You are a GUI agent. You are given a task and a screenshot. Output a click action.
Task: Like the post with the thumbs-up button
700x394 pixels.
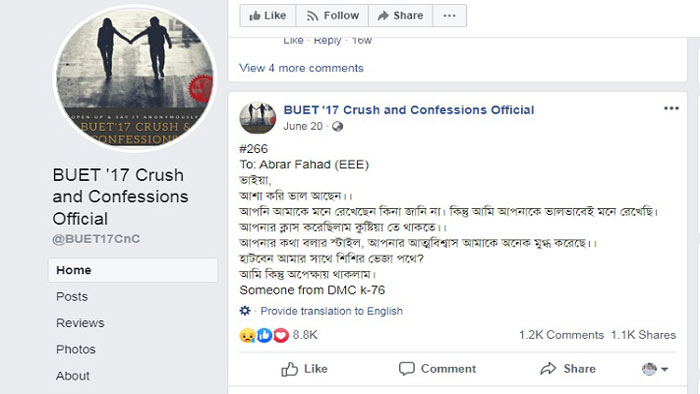[x=304, y=369]
